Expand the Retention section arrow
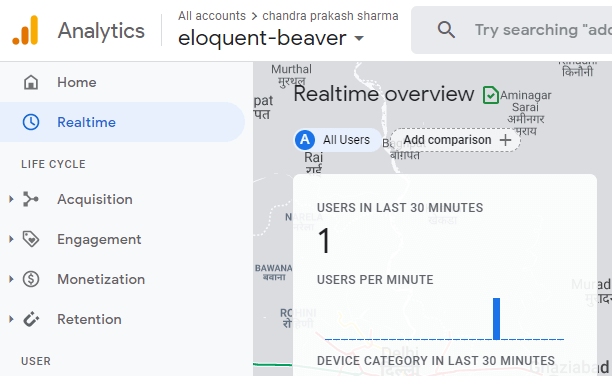This screenshot has height=376, width=612. coord(11,319)
